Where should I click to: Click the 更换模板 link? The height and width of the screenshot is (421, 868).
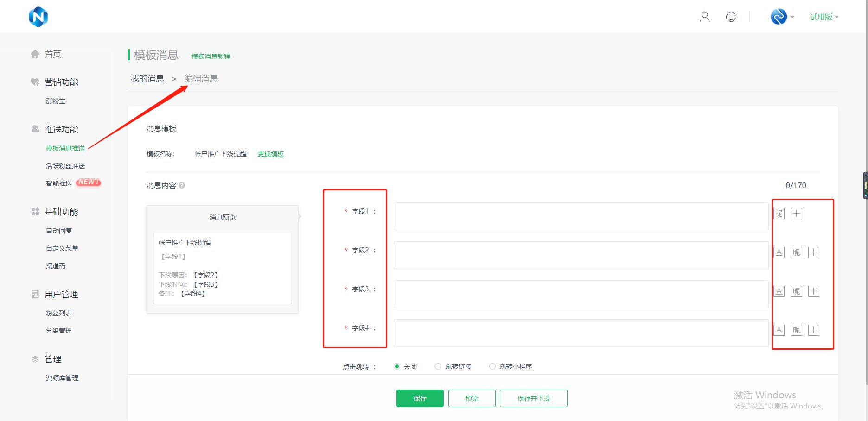click(x=271, y=154)
